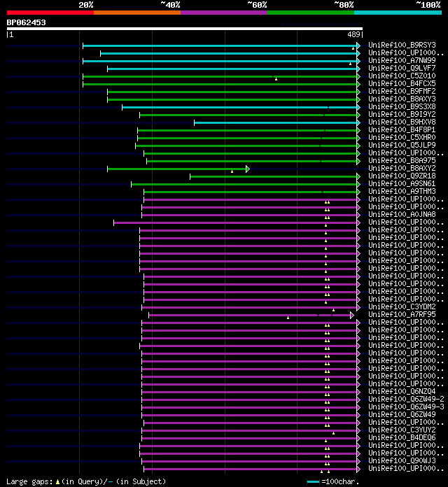Viewport: 448px width, 487px height.
Task: Click the '20%' scale label
Action: [x=85, y=5]
